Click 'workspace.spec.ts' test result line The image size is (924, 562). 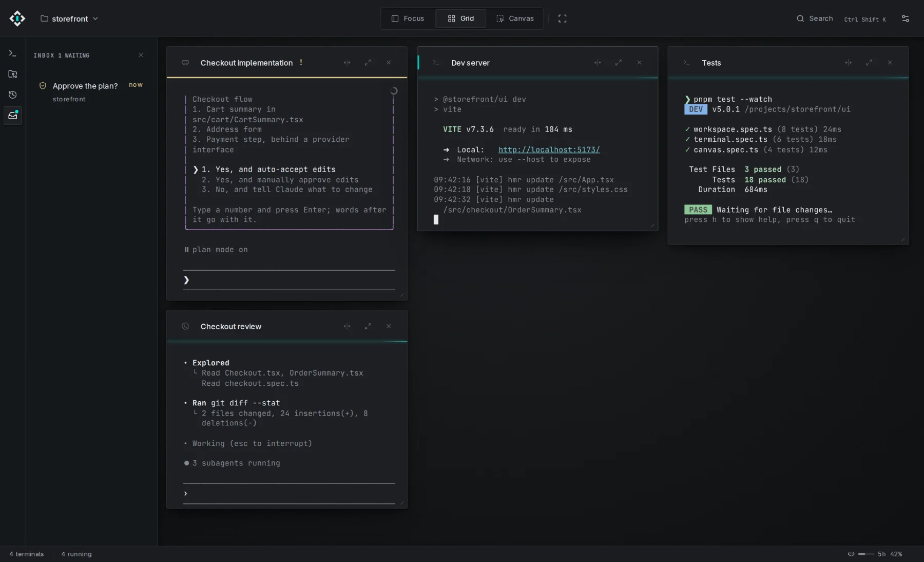pyautogui.click(x=763, y=129)
